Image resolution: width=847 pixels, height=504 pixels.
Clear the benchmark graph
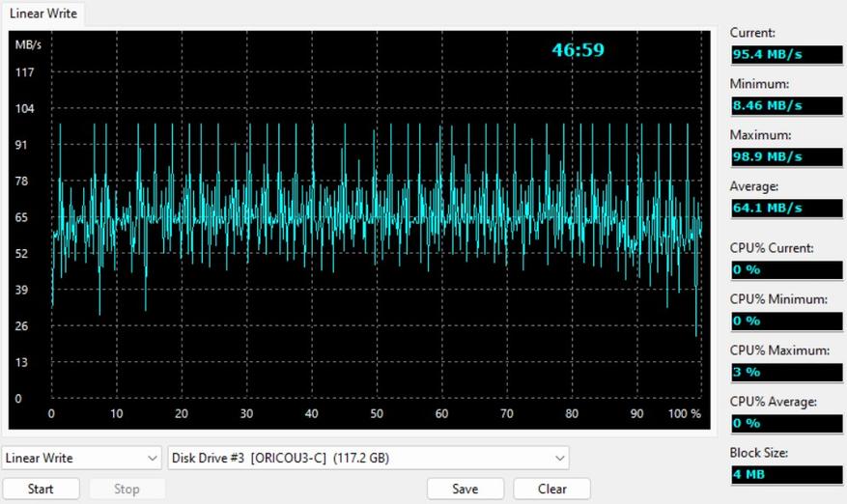(x=552, y=489)
